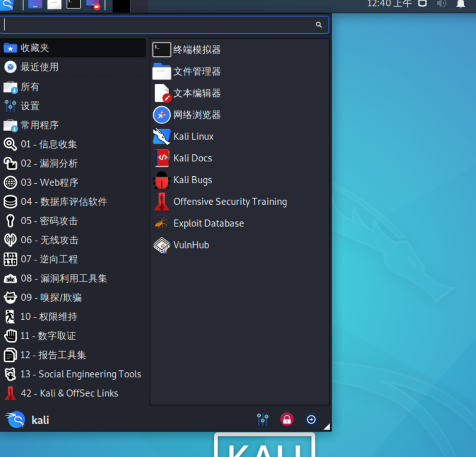
Task: Select 42 - Kali & OffSec Links category
Action: (73, 393)
